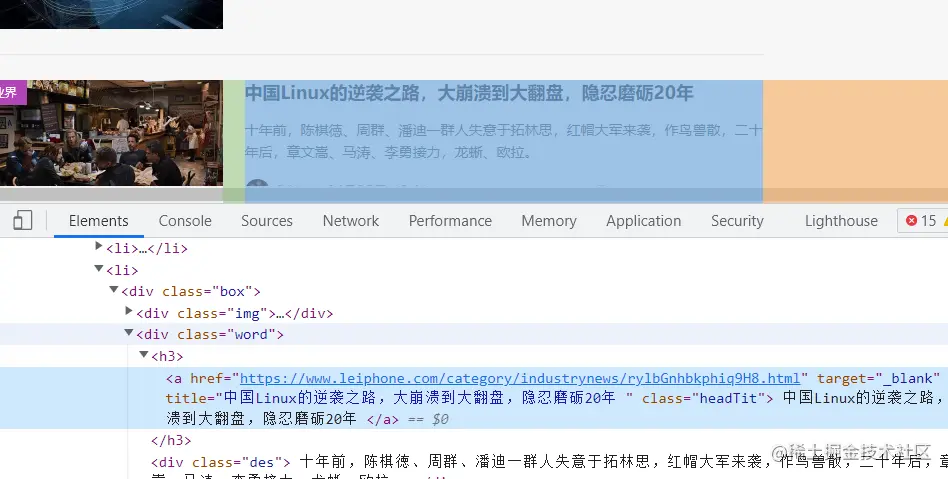Collapse the open <li> node
Viewport: 948px width, 479px height.
click(99, 269)
